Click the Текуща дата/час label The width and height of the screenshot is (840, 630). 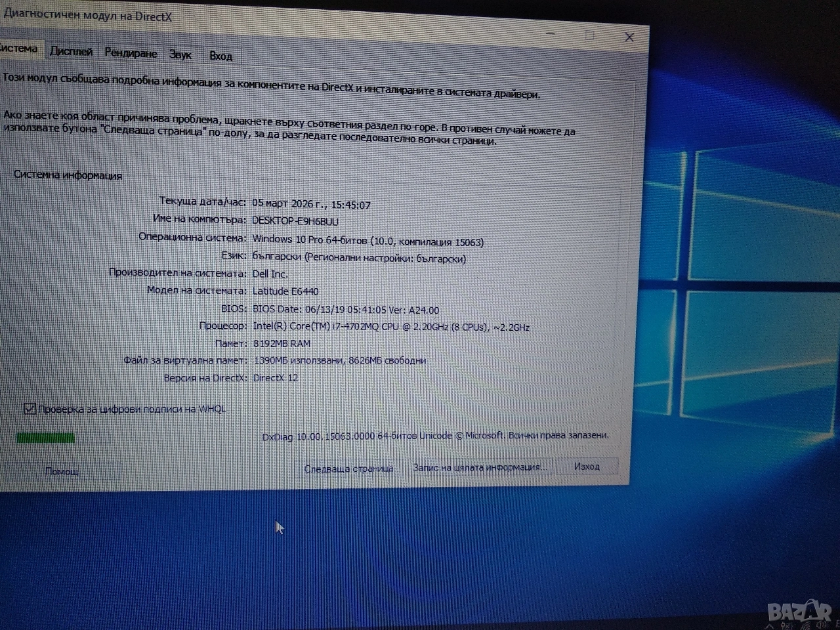(x=203, y=201)
